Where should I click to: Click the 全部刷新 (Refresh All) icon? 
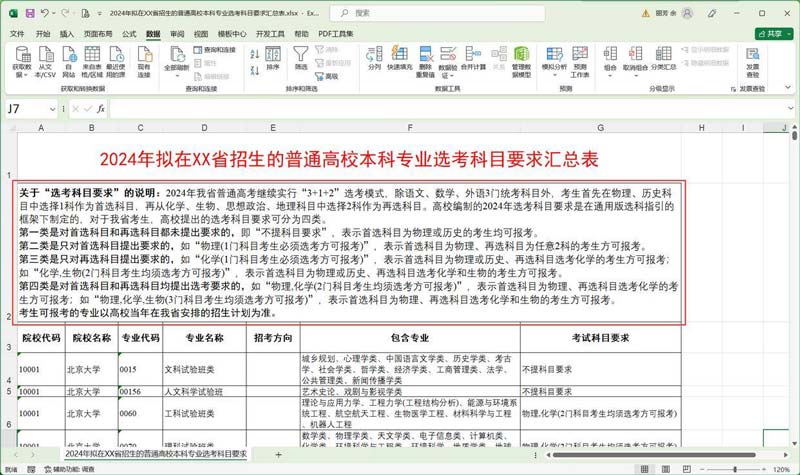click(x=177, y=54)
